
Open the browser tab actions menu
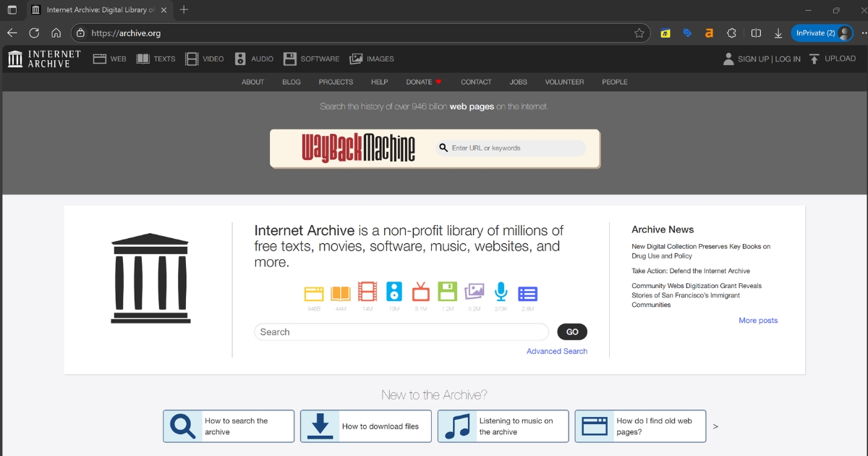(x=12, y=10)
